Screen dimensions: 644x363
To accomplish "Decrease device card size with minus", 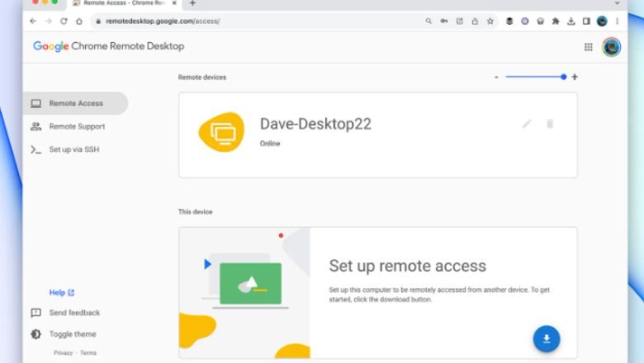I will pyautogui.click(x=496, y=77).
